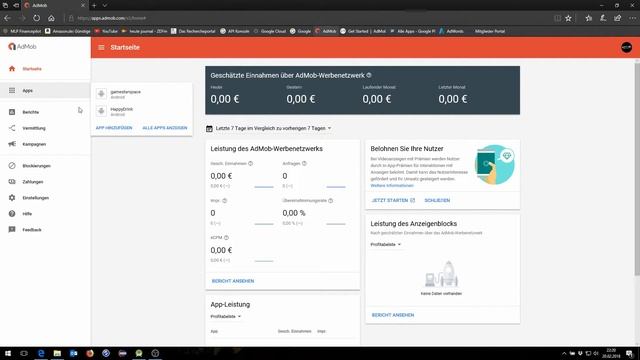Open the account avatar in header
This screenshot has width=640, height=360.
626,47
